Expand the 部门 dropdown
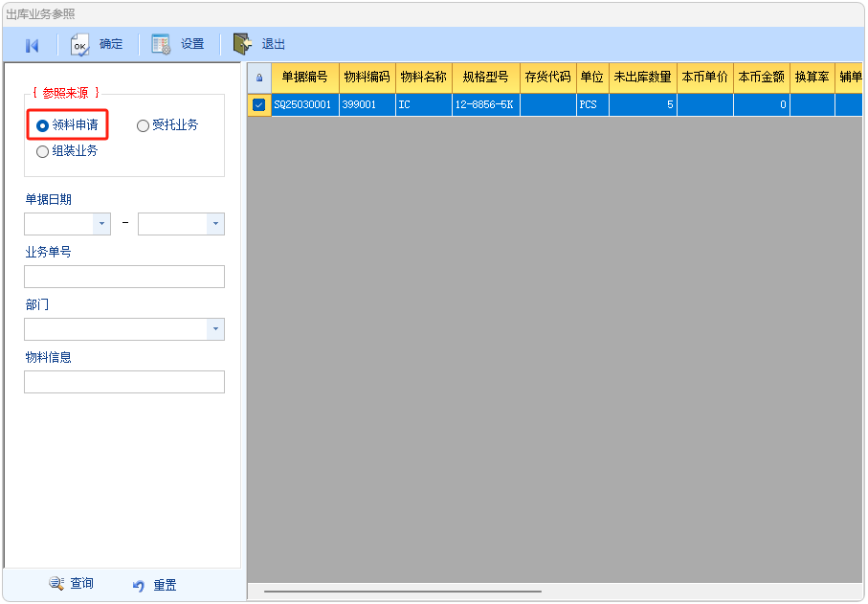 click(x=215, y=329)
